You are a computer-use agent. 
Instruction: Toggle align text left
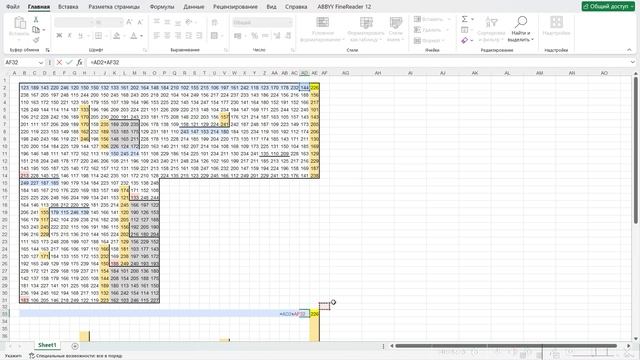tap(157, 36)
